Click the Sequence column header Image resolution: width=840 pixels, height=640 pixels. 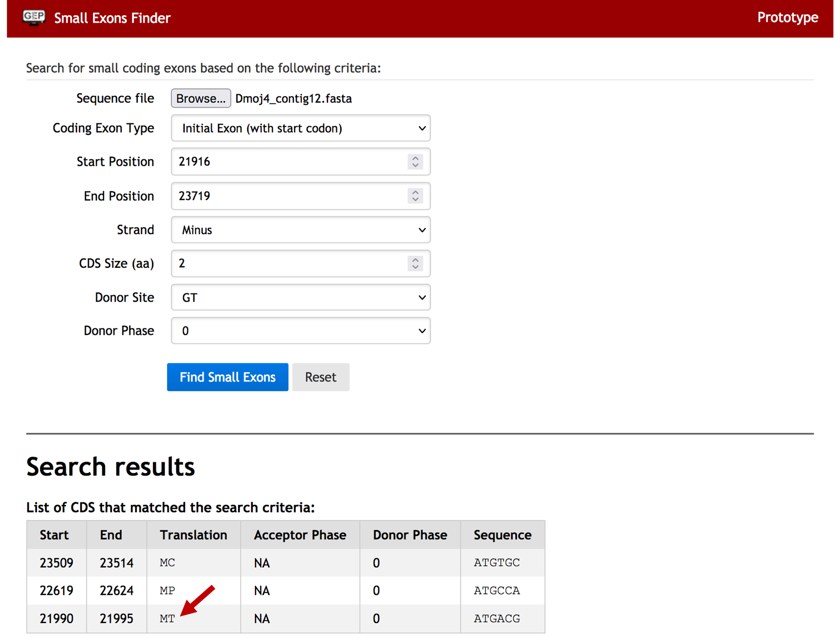[502, 535]
